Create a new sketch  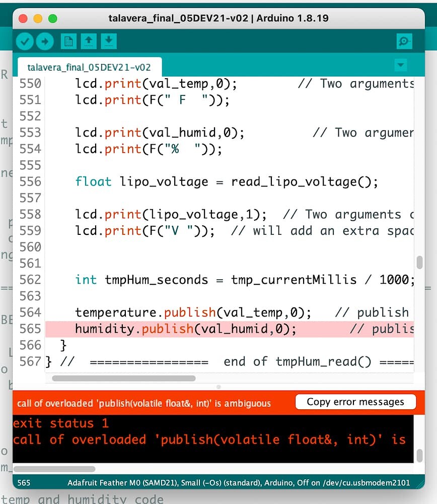point(68,41)
